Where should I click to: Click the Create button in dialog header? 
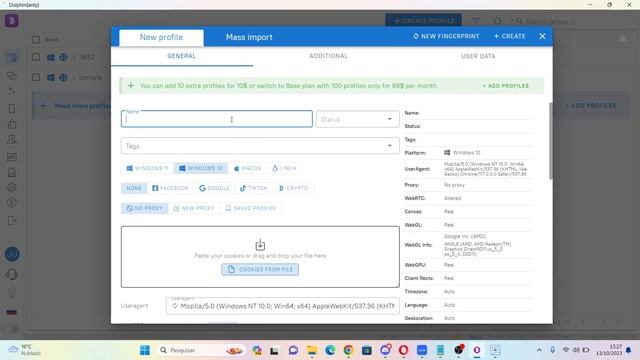tap(509, 36)
